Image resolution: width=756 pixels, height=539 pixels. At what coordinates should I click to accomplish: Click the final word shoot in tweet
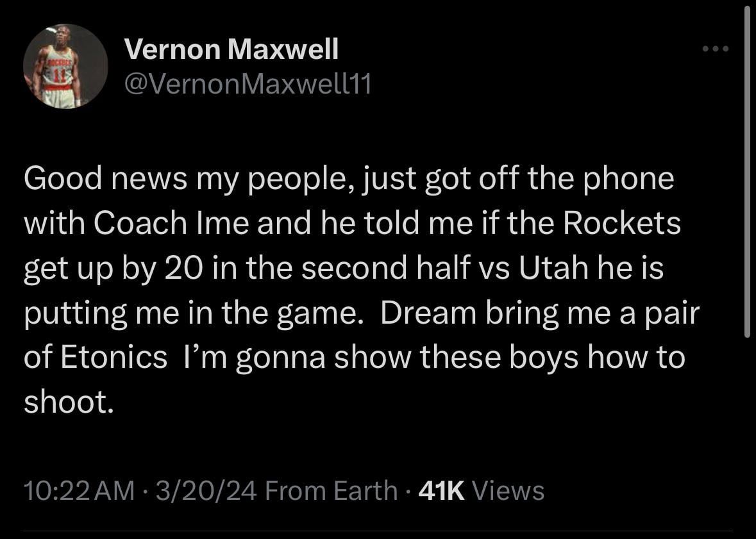(64, 402)
